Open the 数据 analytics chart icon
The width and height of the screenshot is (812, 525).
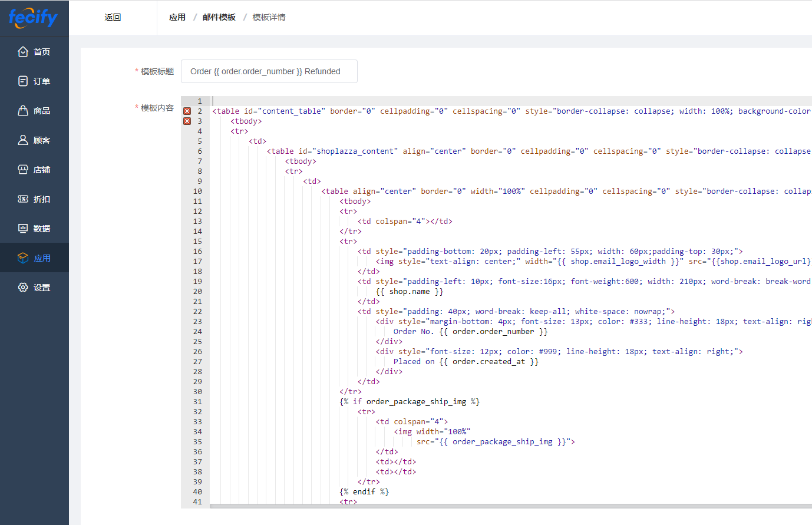pos(23,229)
